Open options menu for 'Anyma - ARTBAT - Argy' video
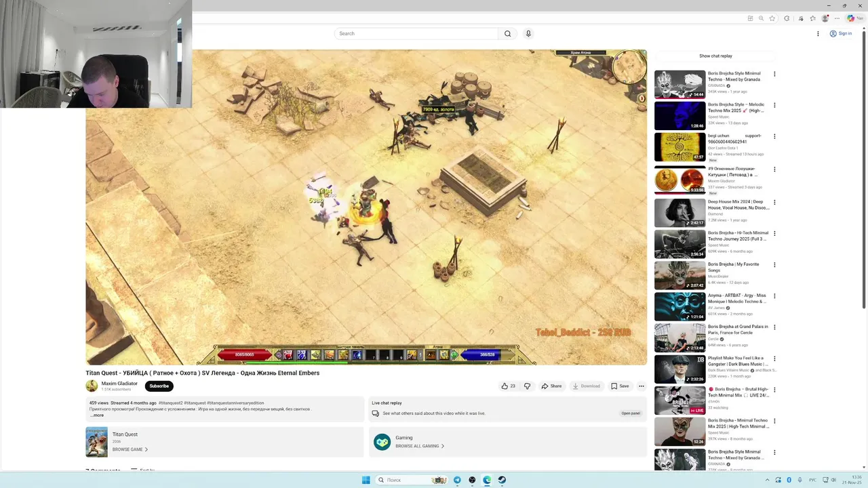The height and width of the screenshot is (488, 868). [x=774, y=296]
